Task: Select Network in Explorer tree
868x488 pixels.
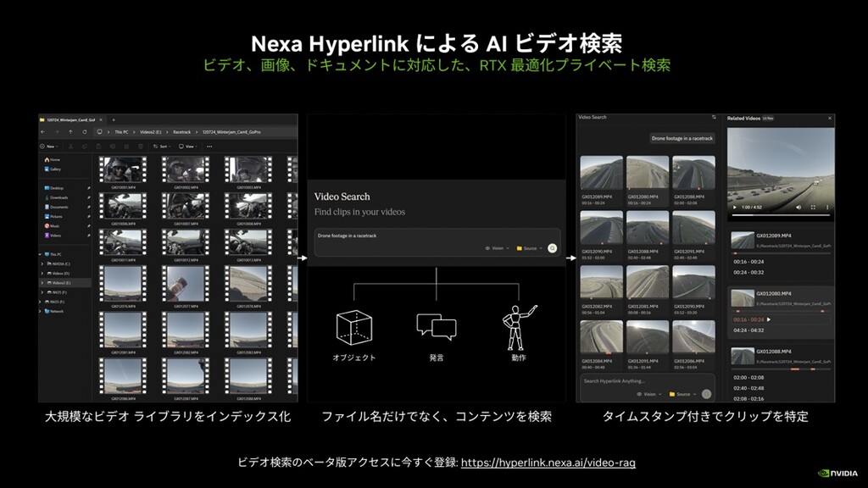Action: coord(54,311)
